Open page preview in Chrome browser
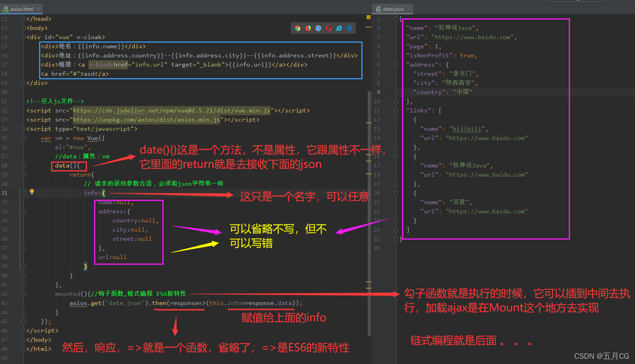Image resolution: width=635 pixels, height=364 pixels. coord(298,28)
